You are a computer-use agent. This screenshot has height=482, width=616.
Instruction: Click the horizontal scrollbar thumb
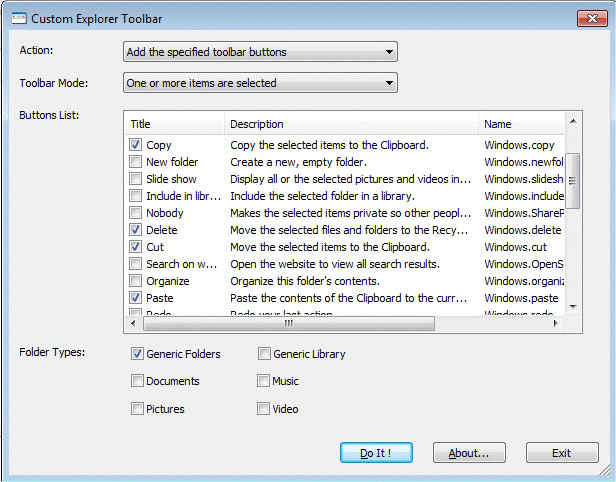[x=289, y=323]
